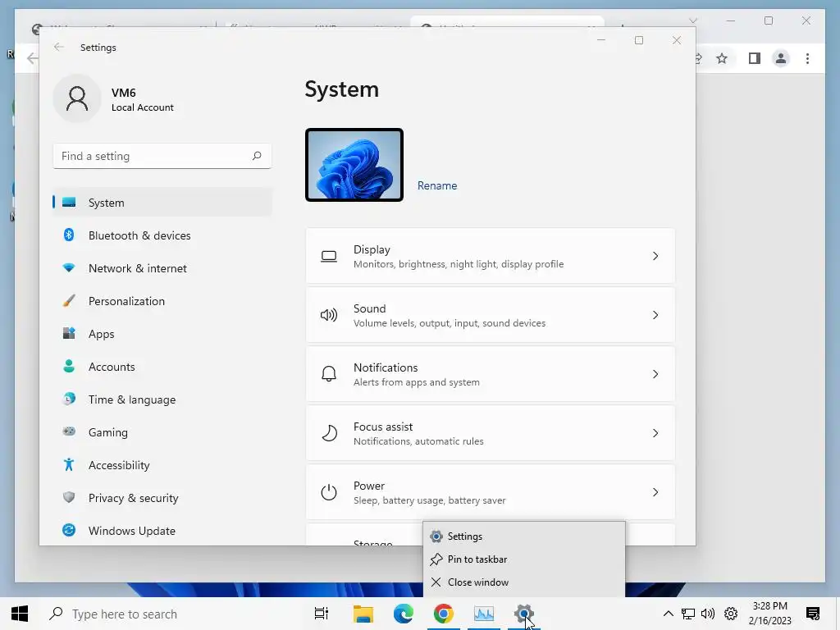Select the Gaming category
The width and height of the screenshot is (840, 630).
(162, 431)
